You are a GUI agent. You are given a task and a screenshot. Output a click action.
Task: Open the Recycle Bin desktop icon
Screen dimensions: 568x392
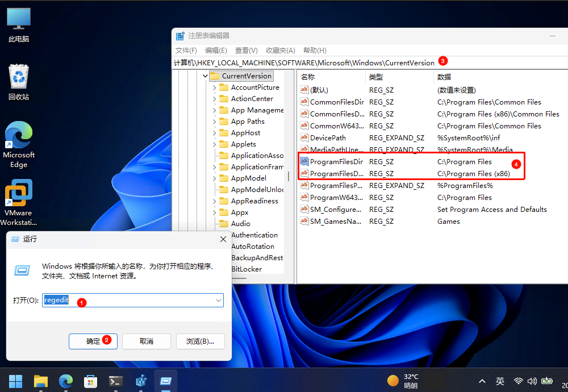tap(19, 82)
